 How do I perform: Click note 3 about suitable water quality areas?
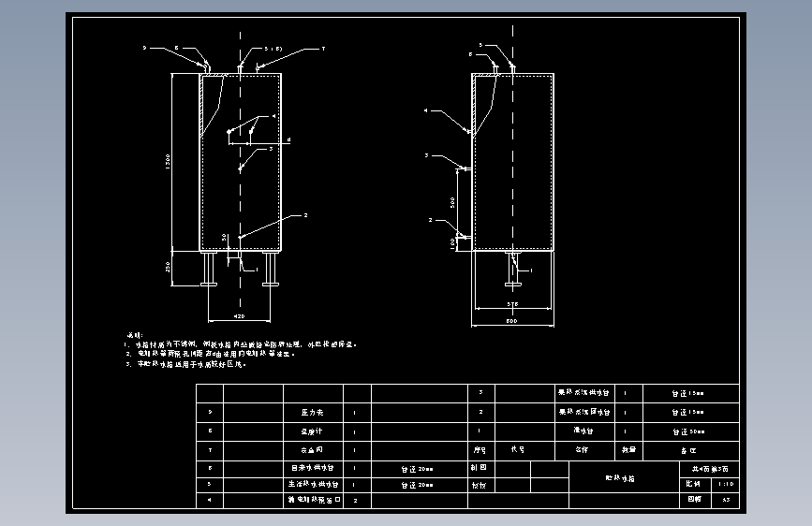[186, 364]
